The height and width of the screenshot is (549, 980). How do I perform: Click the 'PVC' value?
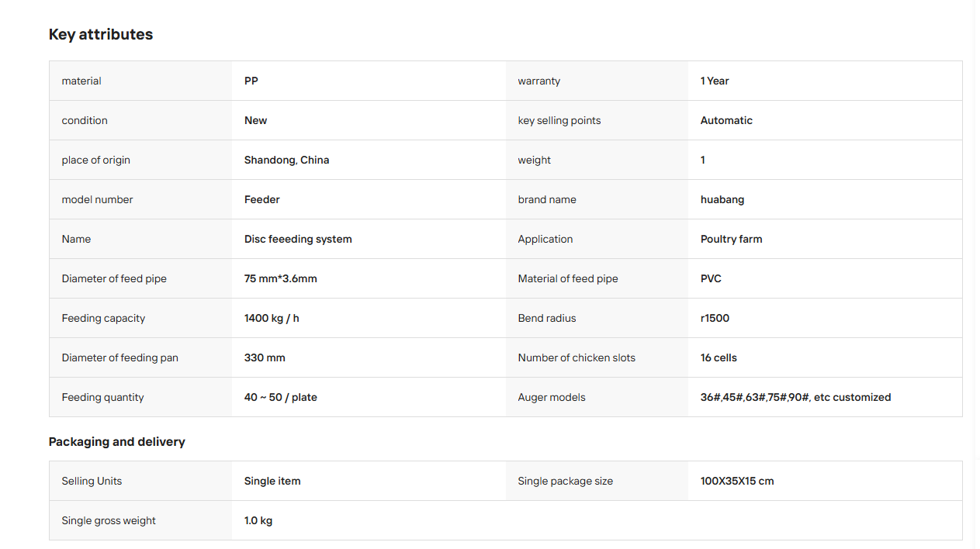point(711,278)
